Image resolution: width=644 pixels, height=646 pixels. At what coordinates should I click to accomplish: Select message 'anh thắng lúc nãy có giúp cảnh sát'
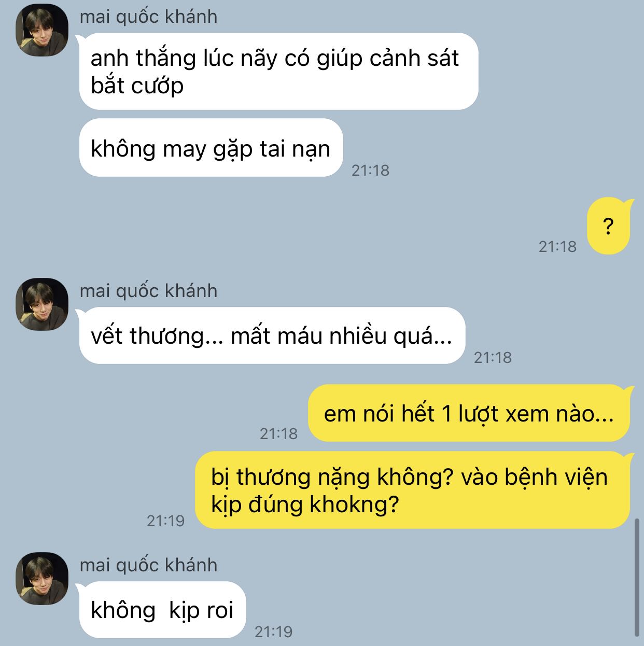point(278,72)
